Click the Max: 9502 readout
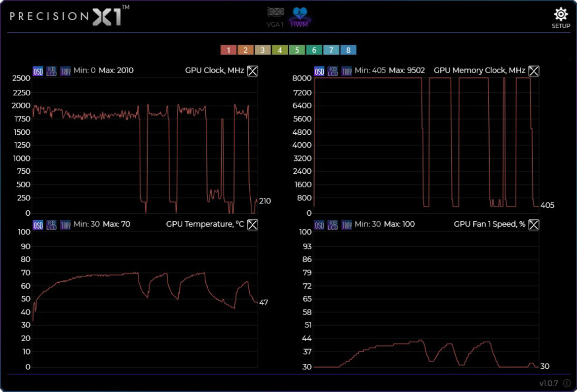 [407, 70]
